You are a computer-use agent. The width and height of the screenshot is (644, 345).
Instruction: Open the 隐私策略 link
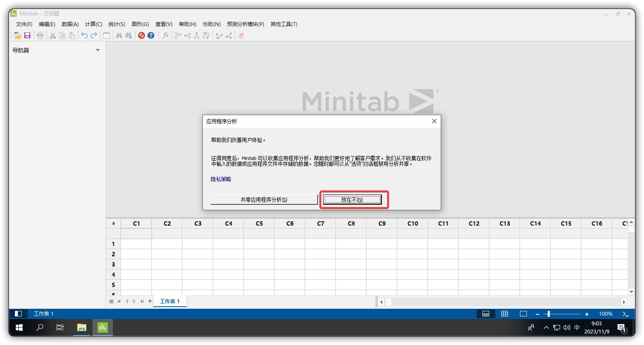tap(221, 179)
